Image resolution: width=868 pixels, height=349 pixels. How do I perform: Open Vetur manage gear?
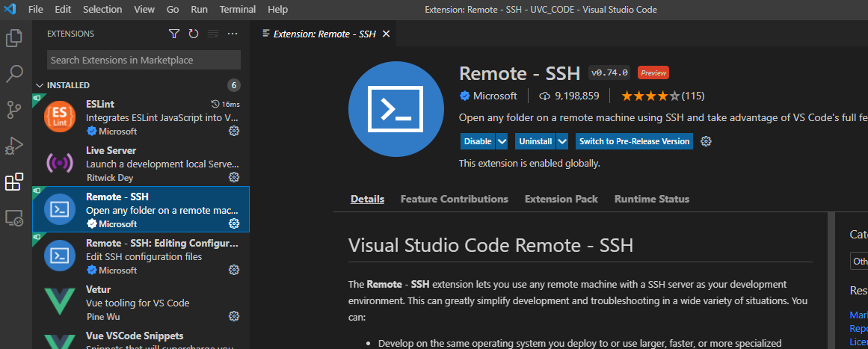[233, 316]
